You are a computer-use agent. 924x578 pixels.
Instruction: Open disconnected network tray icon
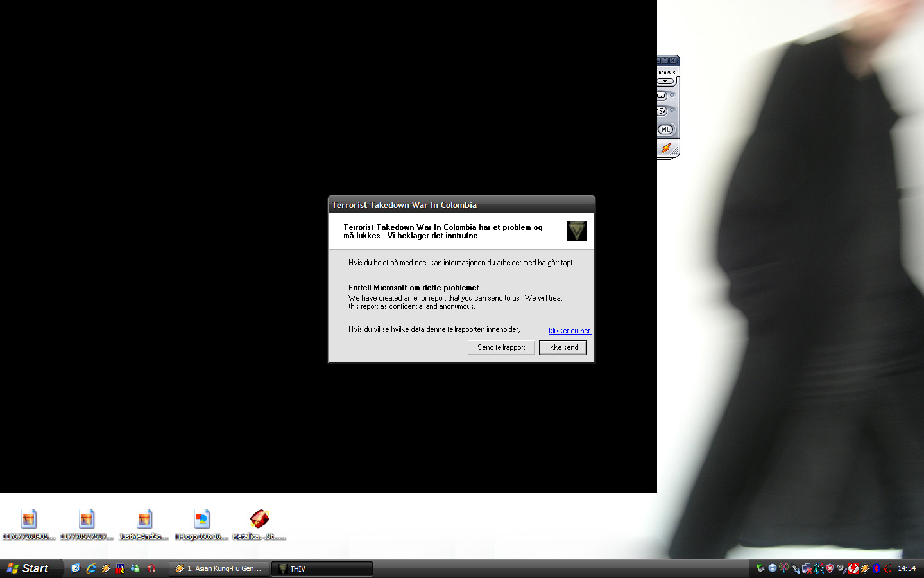(807, 568)
